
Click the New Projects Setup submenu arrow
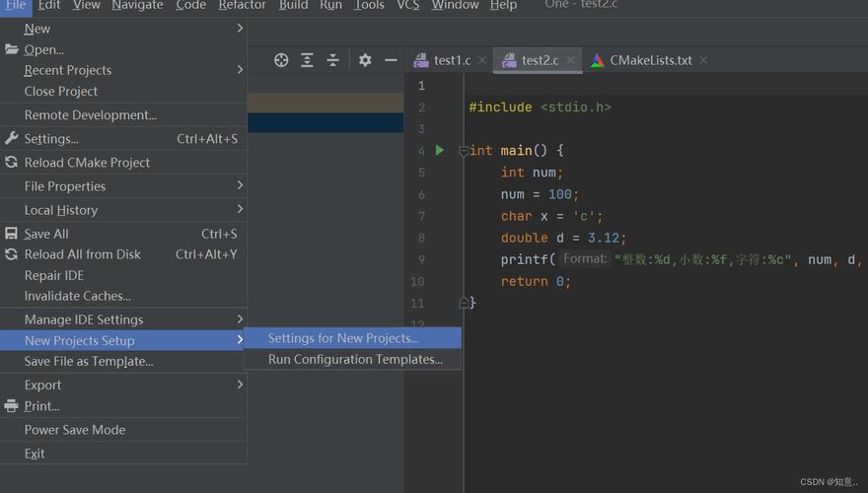240,340
